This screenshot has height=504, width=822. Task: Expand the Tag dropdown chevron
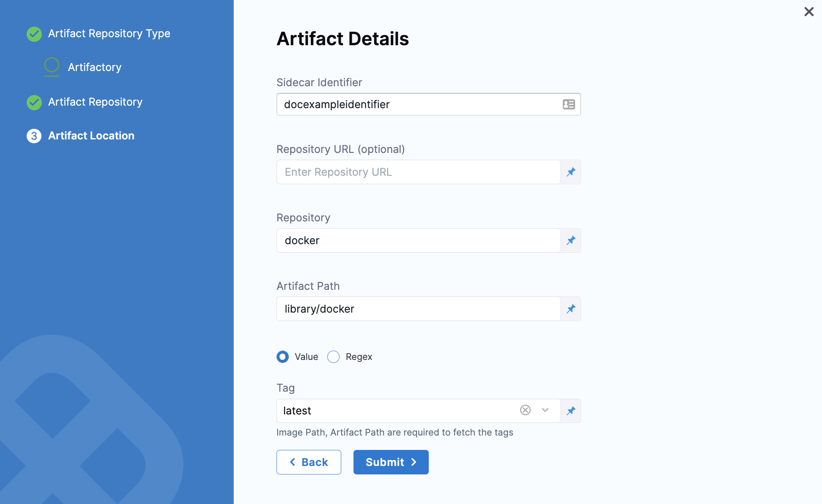click(545, 410)
